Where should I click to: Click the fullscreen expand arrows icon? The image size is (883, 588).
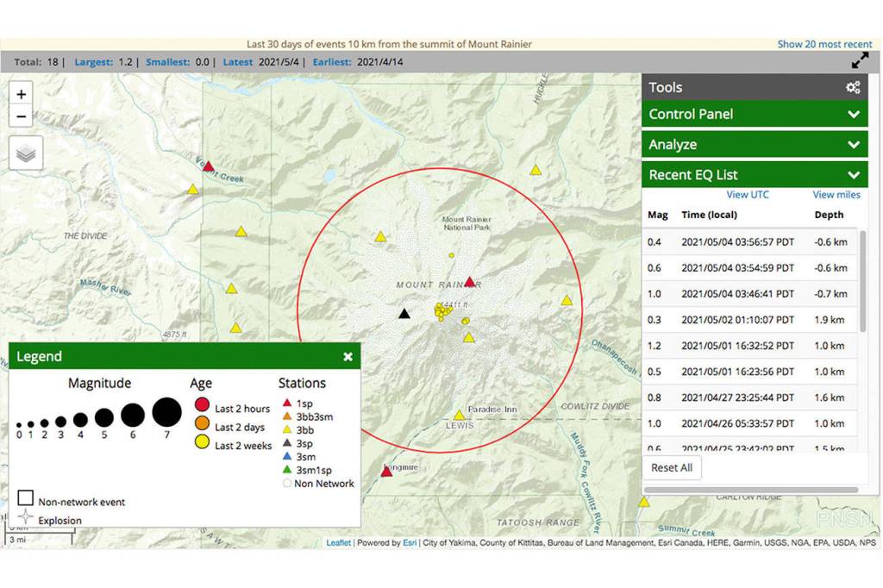tap(860, 60)
